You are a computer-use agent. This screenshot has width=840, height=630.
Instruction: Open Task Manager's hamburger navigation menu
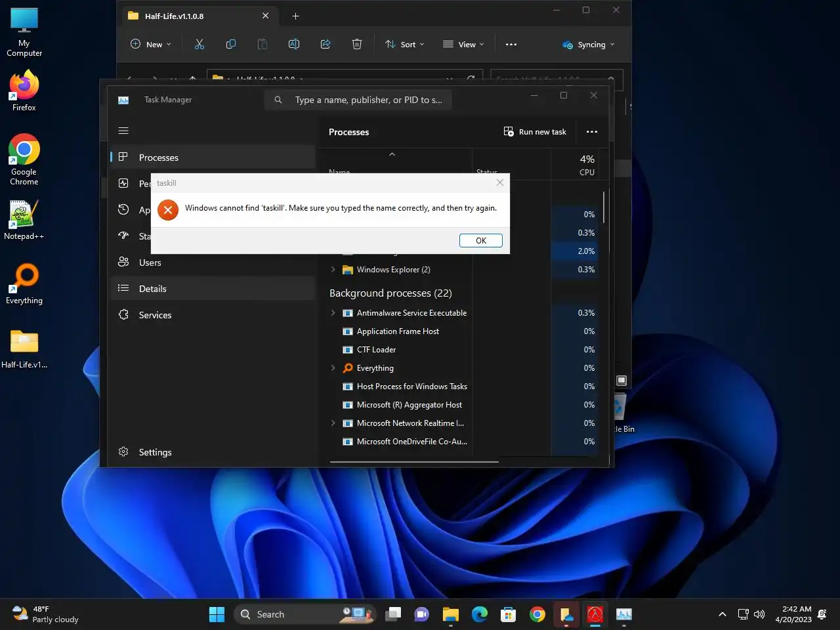[x=123, y=131]
